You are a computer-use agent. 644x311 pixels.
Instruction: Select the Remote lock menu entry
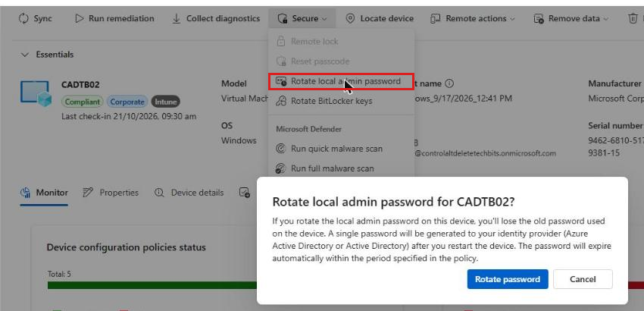click(x=341, y=41)
